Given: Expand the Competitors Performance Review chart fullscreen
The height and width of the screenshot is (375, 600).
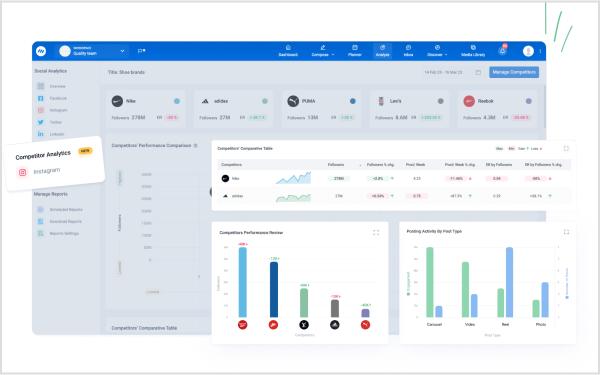Looking at the screenshot, I should point(376,232).
